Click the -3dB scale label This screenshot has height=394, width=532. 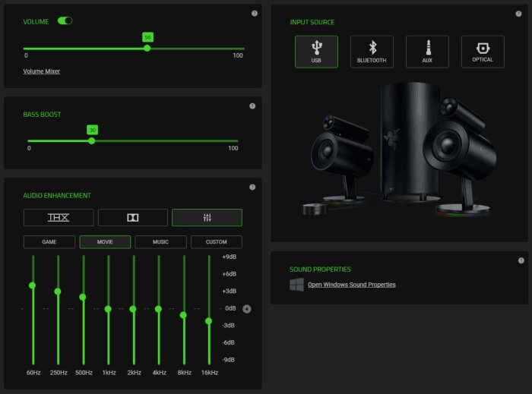point(229,325)
